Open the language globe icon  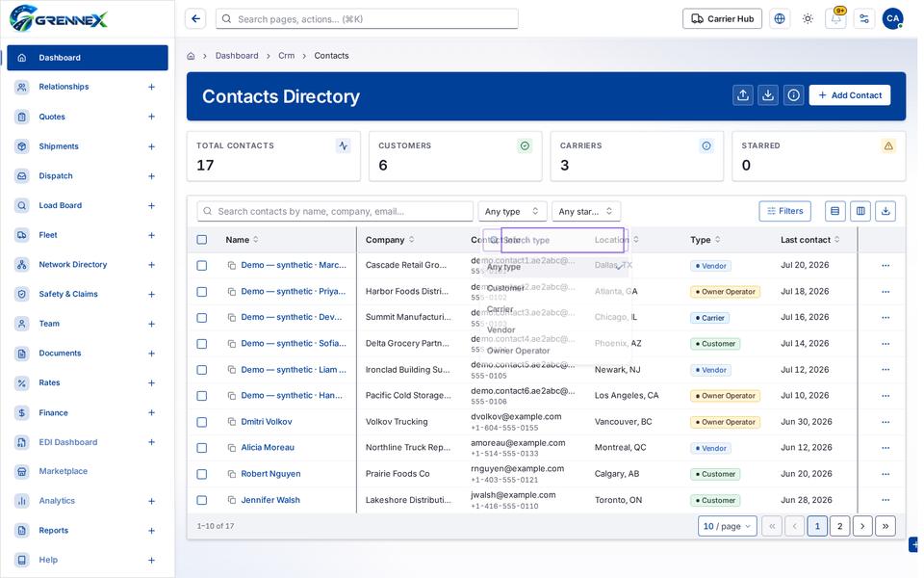pos(779,19)
